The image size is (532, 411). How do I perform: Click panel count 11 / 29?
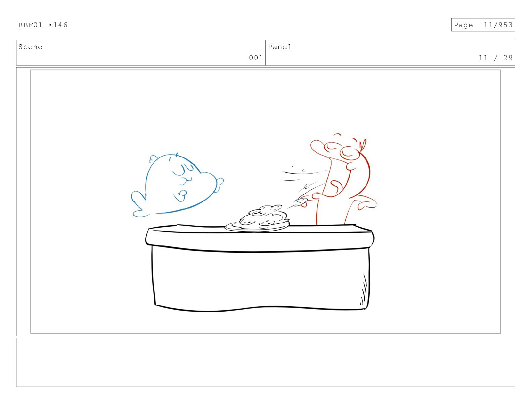coord(496,58)
